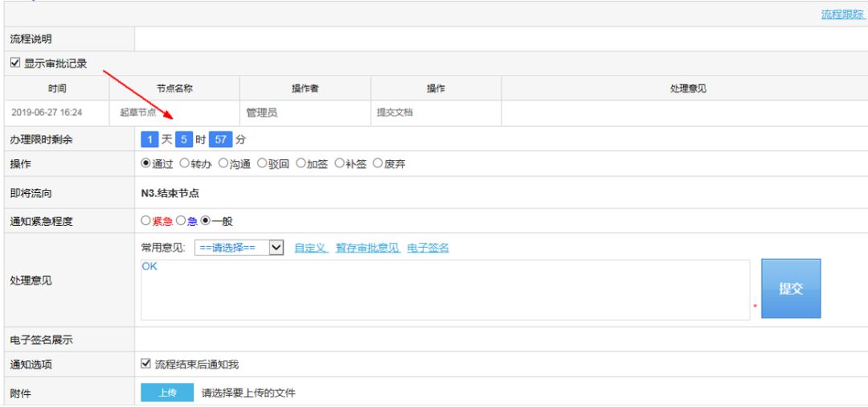Click the 自定义 link

(x=310, y=248)
